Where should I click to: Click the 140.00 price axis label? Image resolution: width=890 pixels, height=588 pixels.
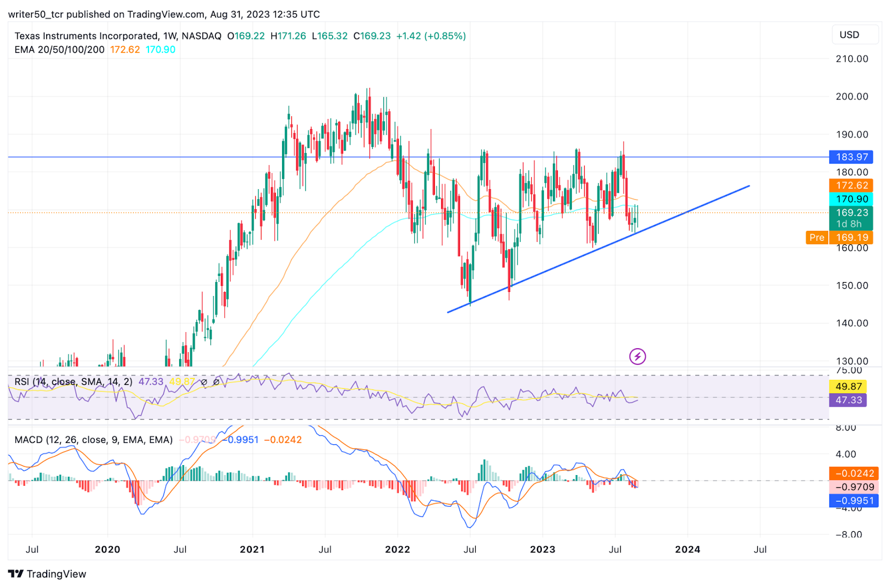(x=852, y=323)
